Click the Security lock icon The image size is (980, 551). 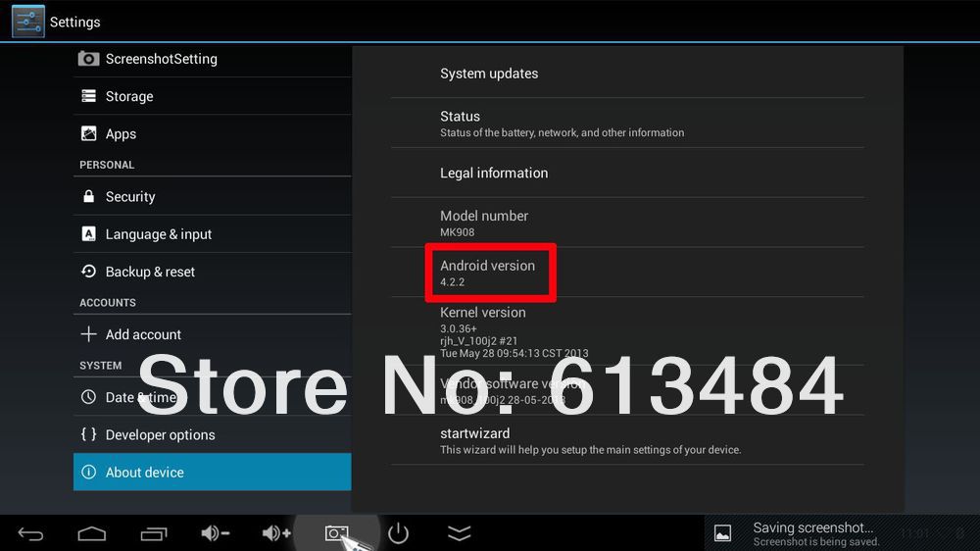(89, 196)
